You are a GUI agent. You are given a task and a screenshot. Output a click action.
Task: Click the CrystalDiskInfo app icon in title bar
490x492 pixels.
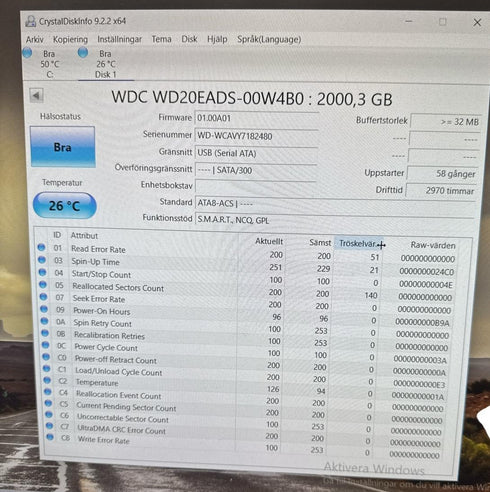(31, 21)
